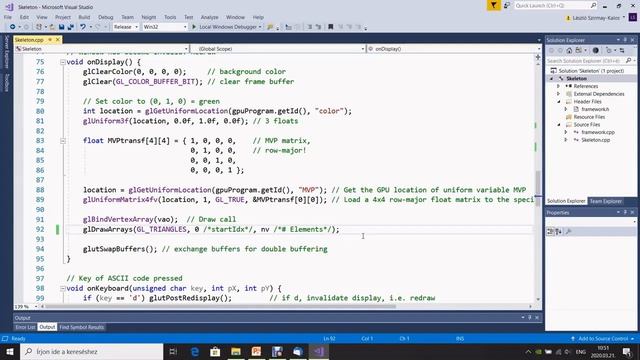This screenshot has width=640, height=360.
Task: Click the Save All icon
Action: [70, 27]
